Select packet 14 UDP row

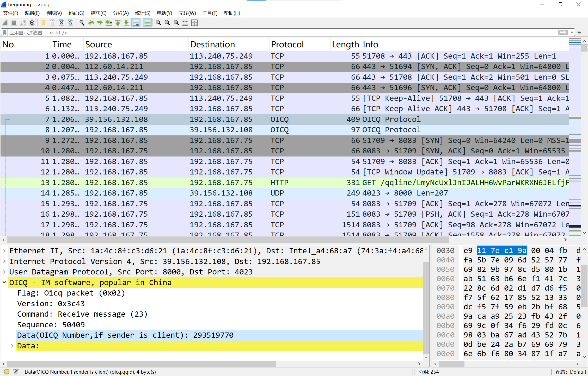pos(285,193)
